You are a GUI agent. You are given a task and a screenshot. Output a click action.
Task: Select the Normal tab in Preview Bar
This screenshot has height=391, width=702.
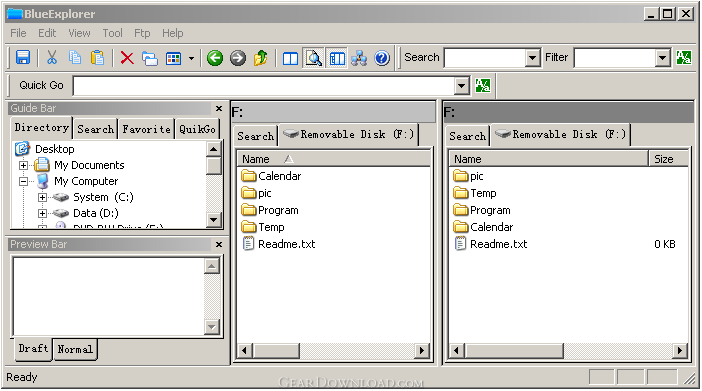[x=75, y=349]
